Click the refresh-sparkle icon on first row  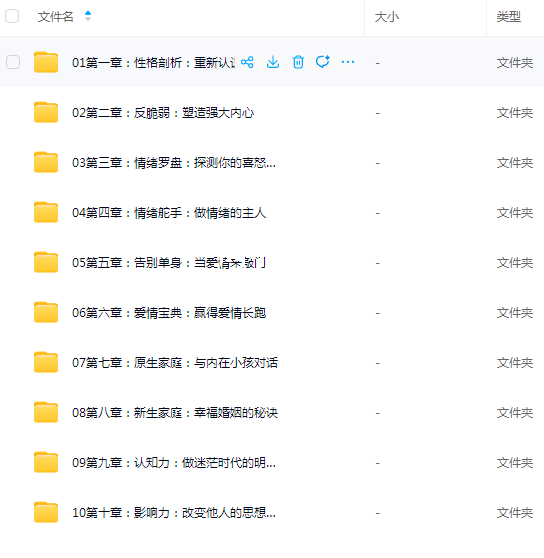tap(323, 62)
